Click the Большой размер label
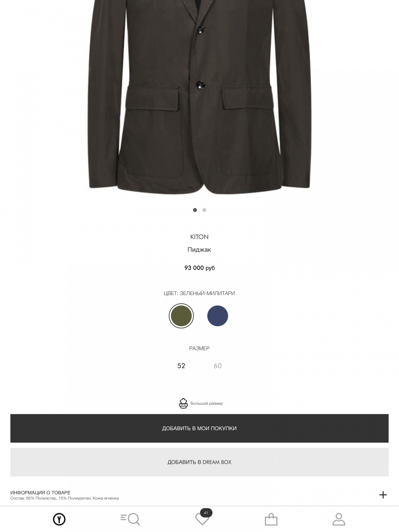This screenshot has width=399, height=532. 207,404
